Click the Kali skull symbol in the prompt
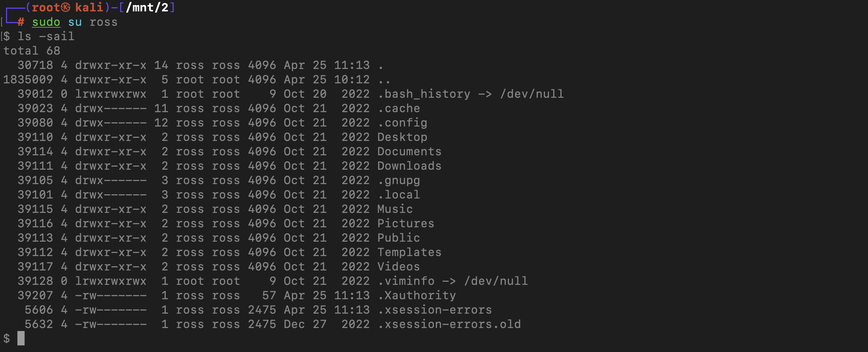The width and height of the screenshot is (868, 352). coord(66,7)
